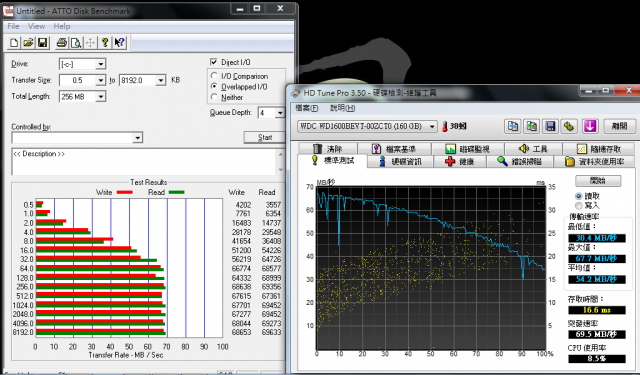The height and width of the screenshot is (375, 640).
Task: Open the File menu in ATTO
Action: point(13,26)
